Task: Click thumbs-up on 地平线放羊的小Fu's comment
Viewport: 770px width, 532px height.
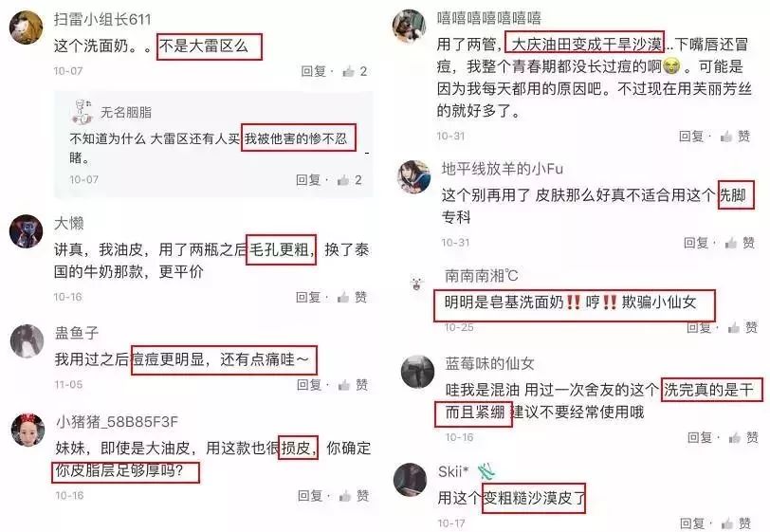Action: pyautogui.click(x=731, y=243)
